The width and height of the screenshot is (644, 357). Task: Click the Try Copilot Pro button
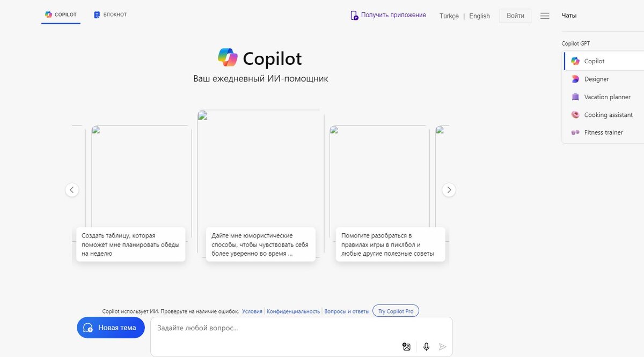click(x=396, y=311)
